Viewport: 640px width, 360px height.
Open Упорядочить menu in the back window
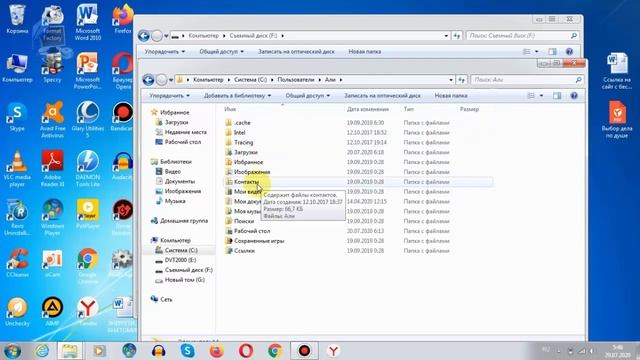point(165,51)
